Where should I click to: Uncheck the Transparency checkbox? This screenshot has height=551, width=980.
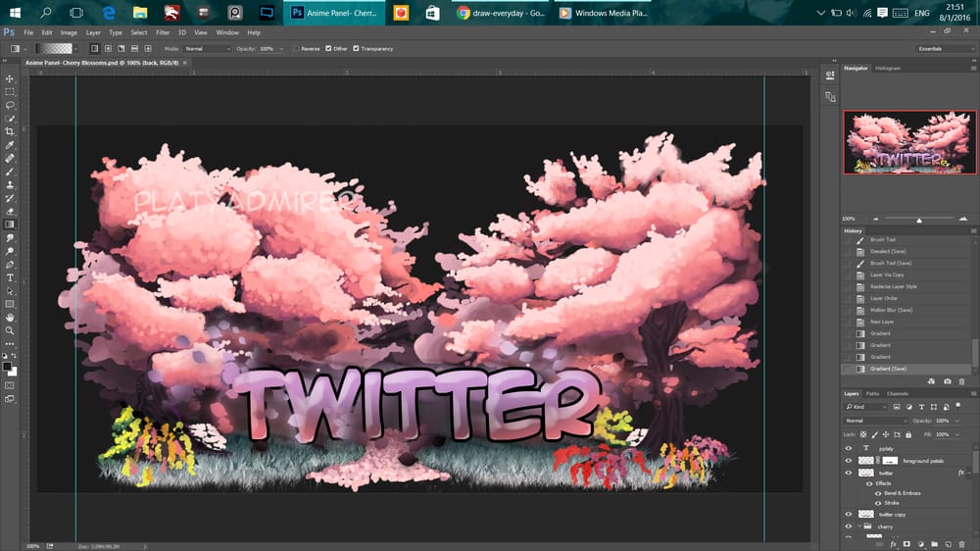[x=356, y=48]
